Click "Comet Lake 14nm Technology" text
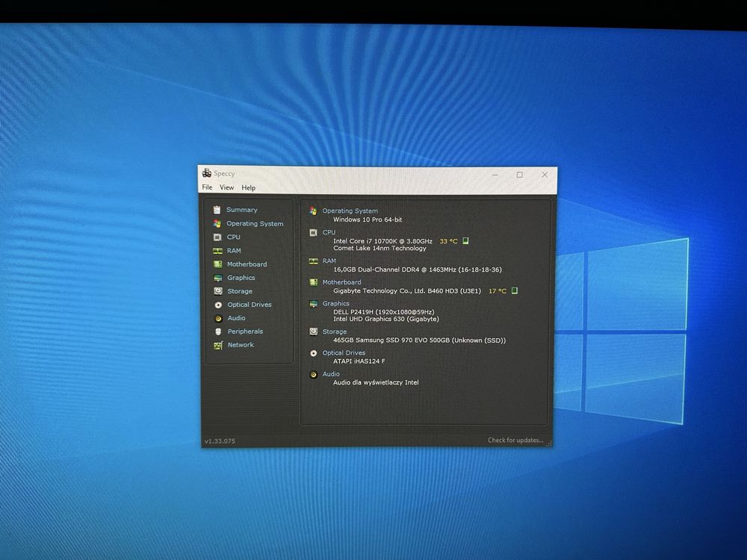This screenshot has height=560, width=747. pos(379,248)
